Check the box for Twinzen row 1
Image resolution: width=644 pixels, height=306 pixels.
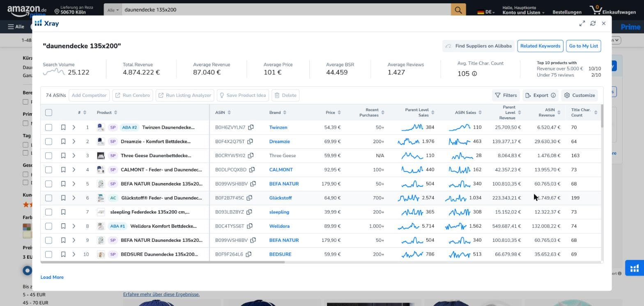click(x=48, y=128)
